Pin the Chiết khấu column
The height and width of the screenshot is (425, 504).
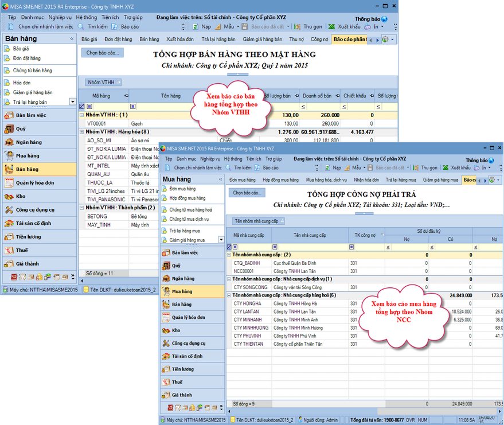click(372, 96)
